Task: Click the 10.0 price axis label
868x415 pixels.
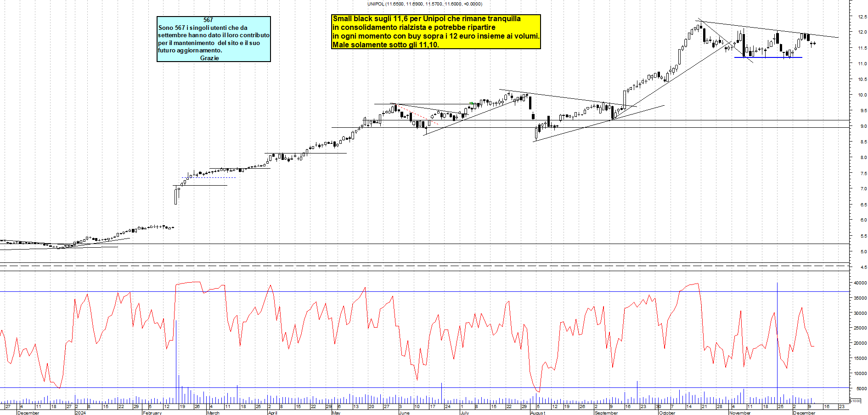Action: click(x=862, y=95)
